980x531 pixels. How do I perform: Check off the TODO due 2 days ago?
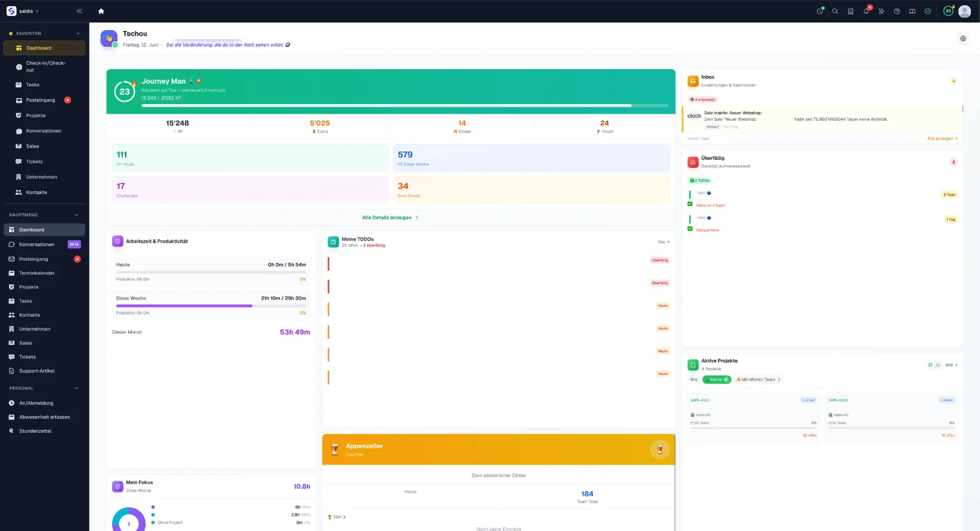pyautogui.click(x=690, y=204)
